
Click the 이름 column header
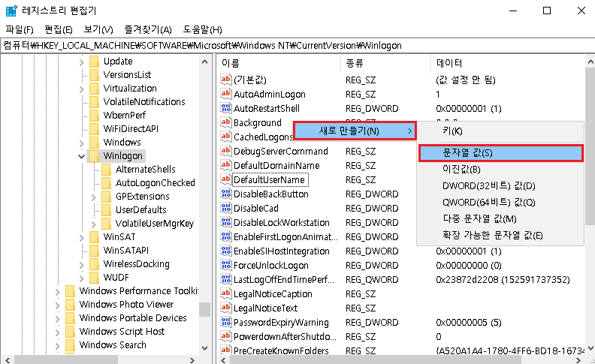click(231, 62)
